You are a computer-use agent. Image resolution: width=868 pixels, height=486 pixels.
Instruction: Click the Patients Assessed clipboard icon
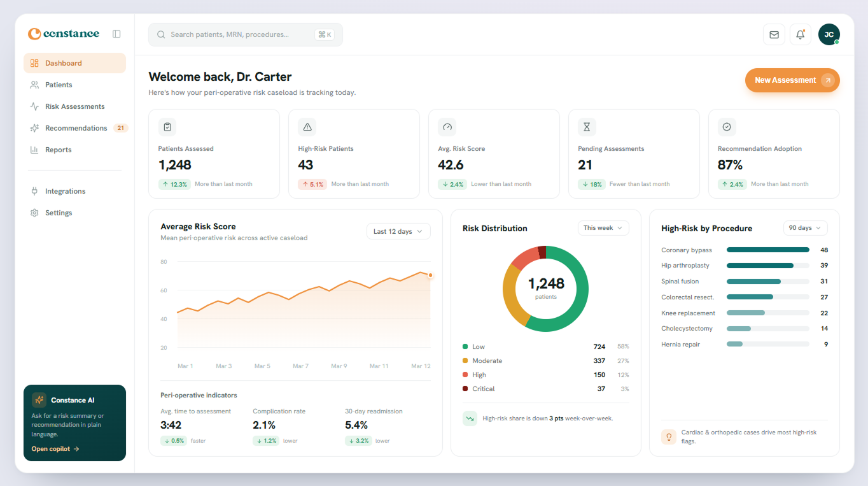167,127
